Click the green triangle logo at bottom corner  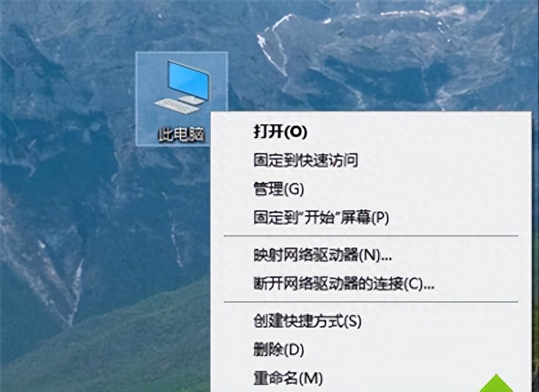(x=496, y=384)
